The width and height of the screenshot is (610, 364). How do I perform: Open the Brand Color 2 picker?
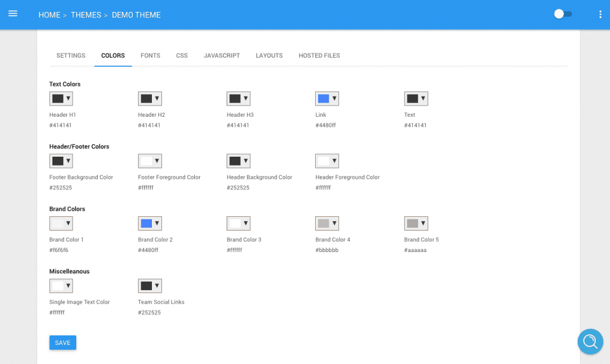(x=150, y=223)
